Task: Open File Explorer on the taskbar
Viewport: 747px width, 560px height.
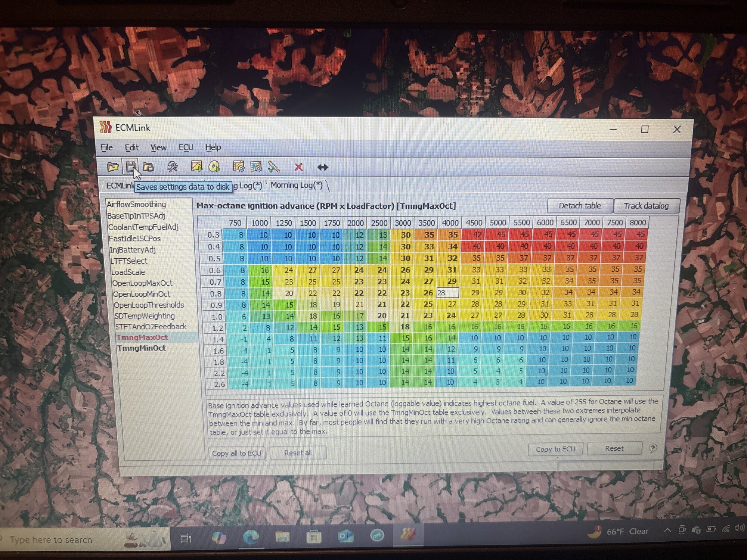Action: click(x=282, y=537)
